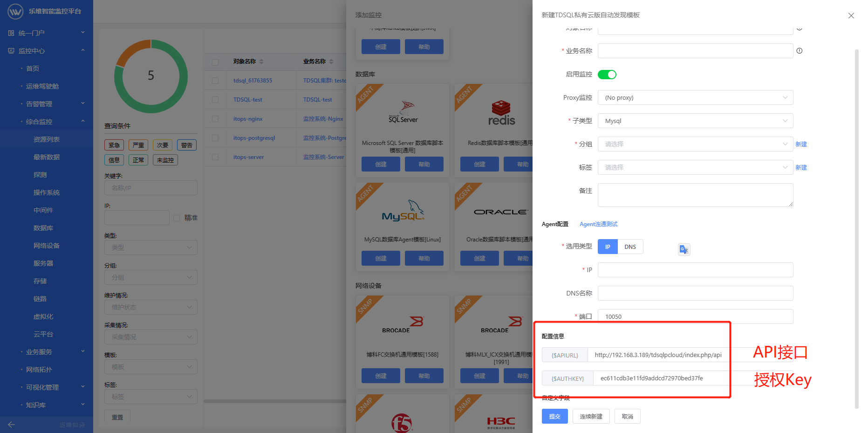
Task: Sort the table by 对象名称 column
Action: 261,62
